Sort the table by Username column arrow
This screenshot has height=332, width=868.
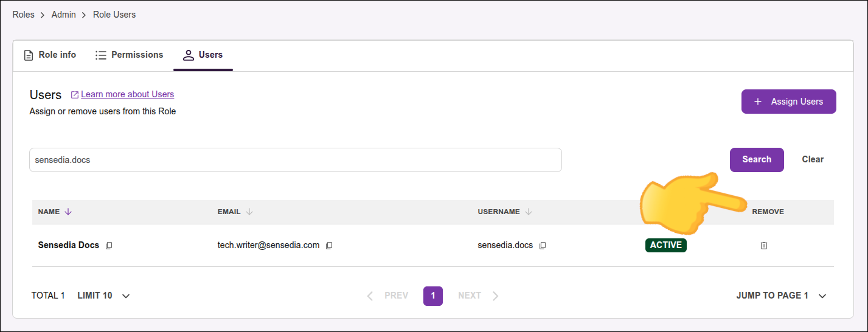pos(529,212)
